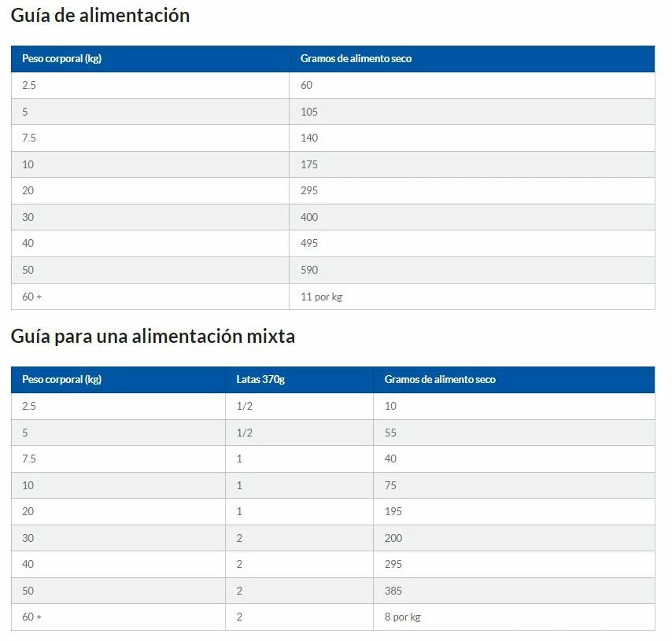The height and width of the screenshot is (641, 672).
Task: Click the "8 por kg" cell
Action: (403, 617)
